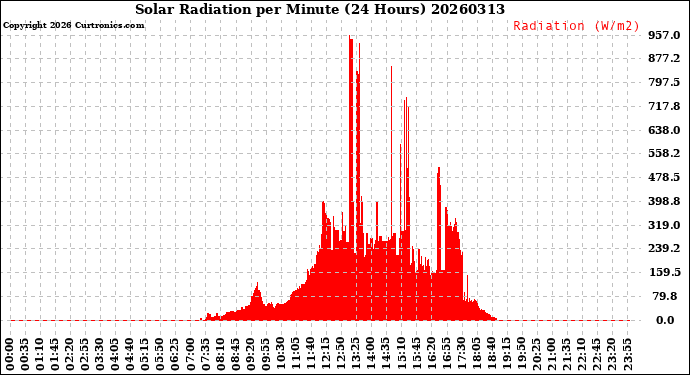Click the 01:45 time label on x-axis
The width and height of the screenshot is (690, 375).
(55, 355)
